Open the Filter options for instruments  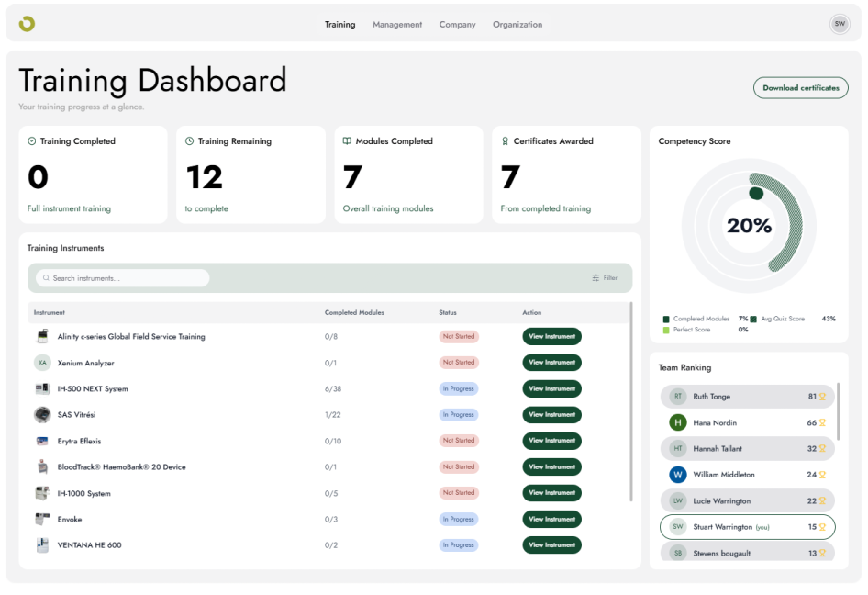coord(605,277)
